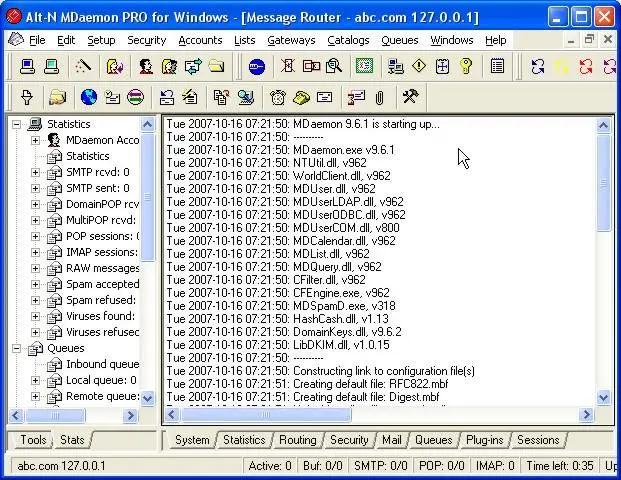Click 'Time left: 0:35' in status bar
Image resolution: width=621 pixels, height=480 pixels.
(x=560, y=466)
